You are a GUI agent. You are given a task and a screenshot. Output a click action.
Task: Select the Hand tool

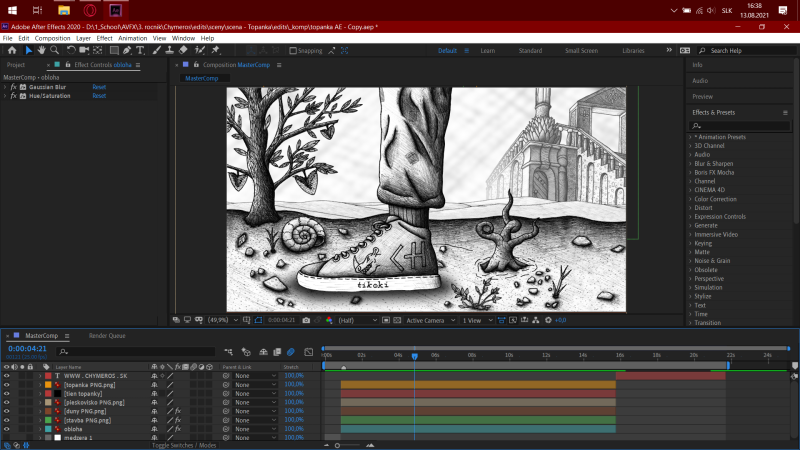(41, 50)
